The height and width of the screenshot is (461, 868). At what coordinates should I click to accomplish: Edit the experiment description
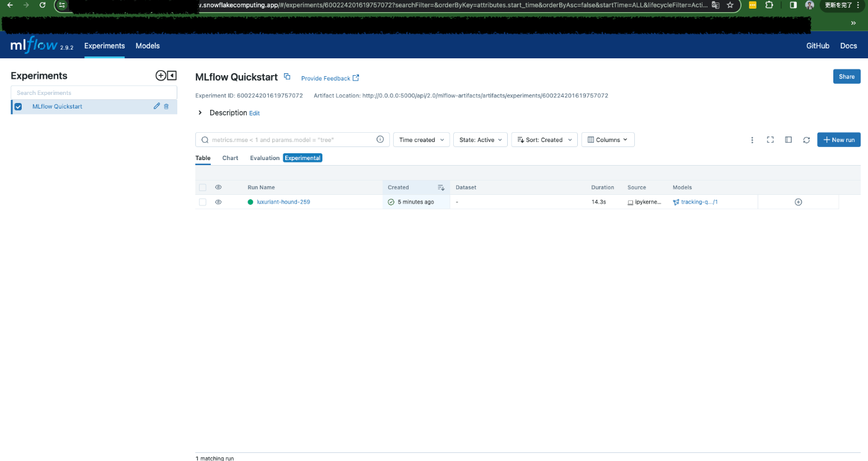pyautogui.click(x=254, y=114)
